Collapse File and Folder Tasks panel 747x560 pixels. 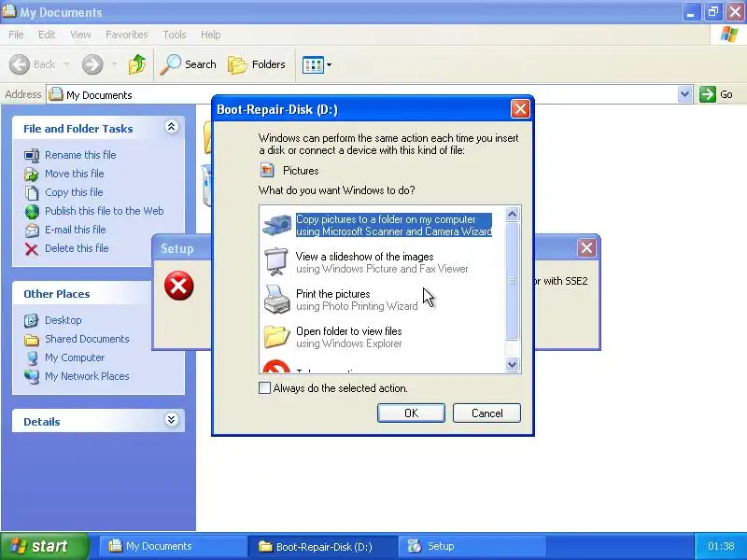pos(172,127)
